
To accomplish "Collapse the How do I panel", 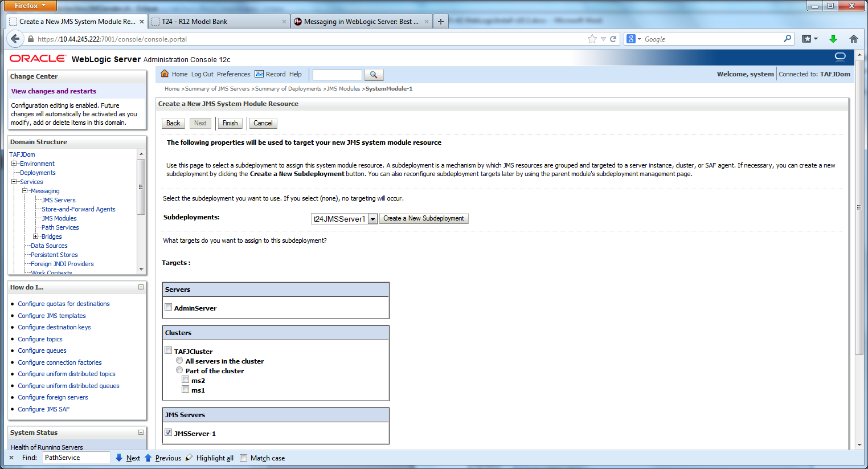I will point(141,287).
